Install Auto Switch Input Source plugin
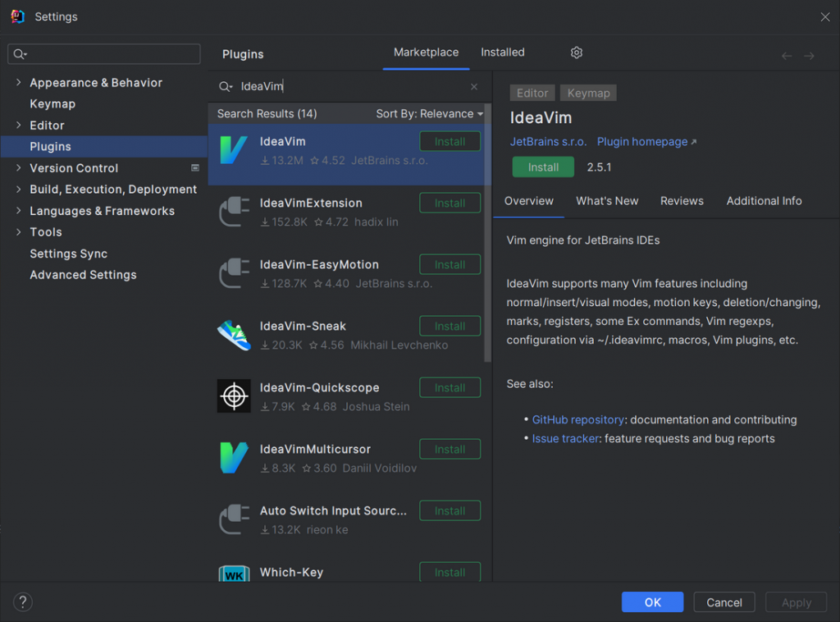The image size is (840, 622). click(450, 511)
